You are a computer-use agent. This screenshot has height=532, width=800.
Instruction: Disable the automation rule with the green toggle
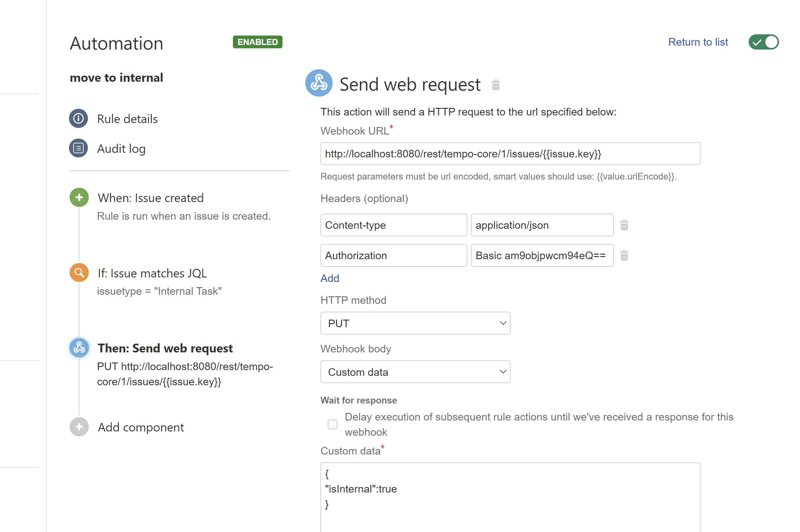764,42
